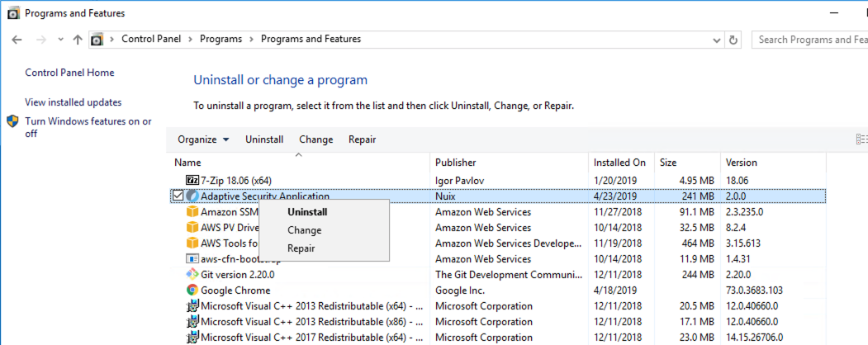
Task: Click the 4/18/2019 installed date
Action: coord(615,291)
